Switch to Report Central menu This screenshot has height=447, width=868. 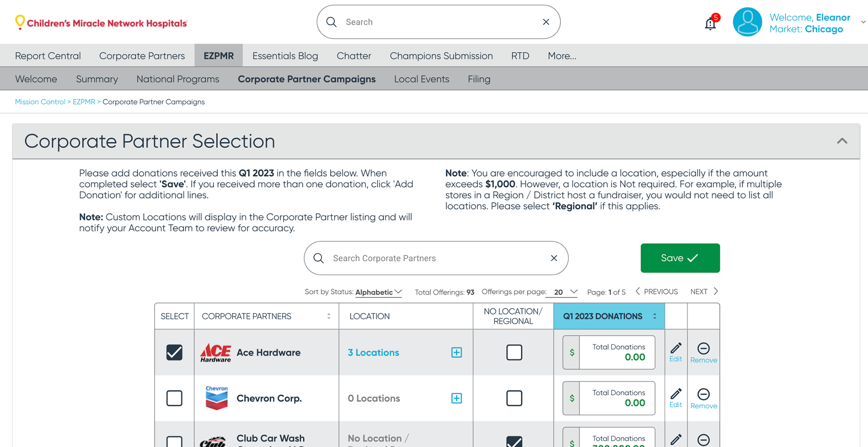pos(48,56)
